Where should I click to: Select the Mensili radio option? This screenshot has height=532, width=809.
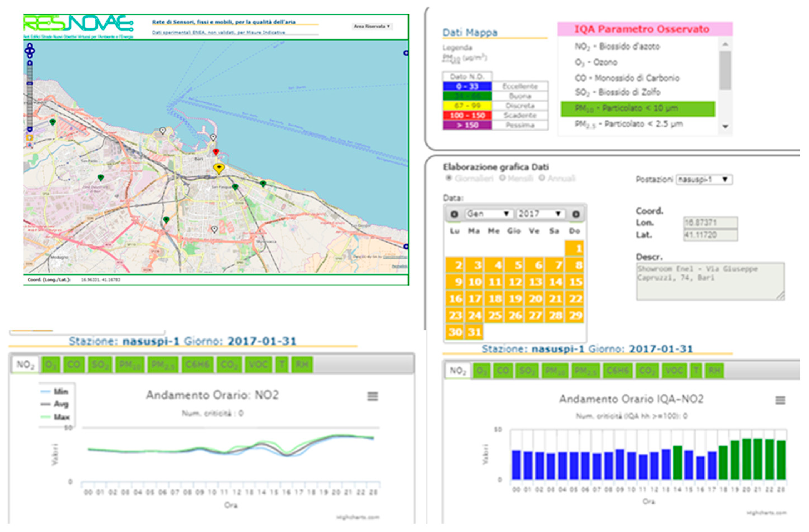502,178
